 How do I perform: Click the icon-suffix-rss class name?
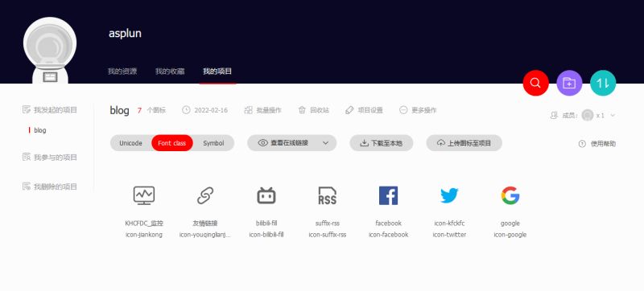click(328, 235)
